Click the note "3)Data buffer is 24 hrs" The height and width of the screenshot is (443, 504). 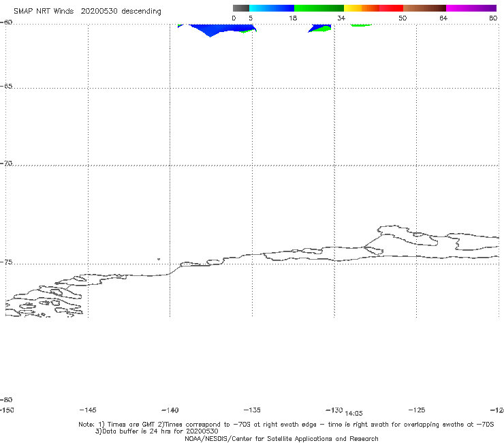point(157,431)
